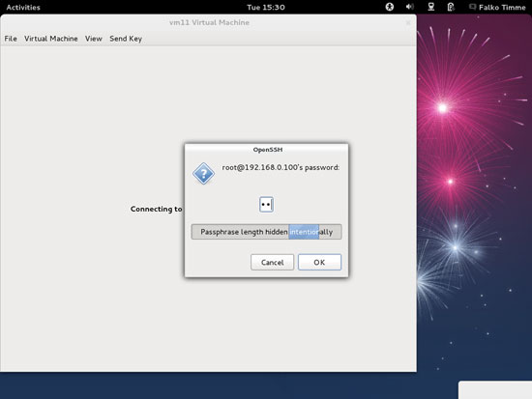
Task: Close the vm11 Virtual Machine window
Action: coord(408,23)
